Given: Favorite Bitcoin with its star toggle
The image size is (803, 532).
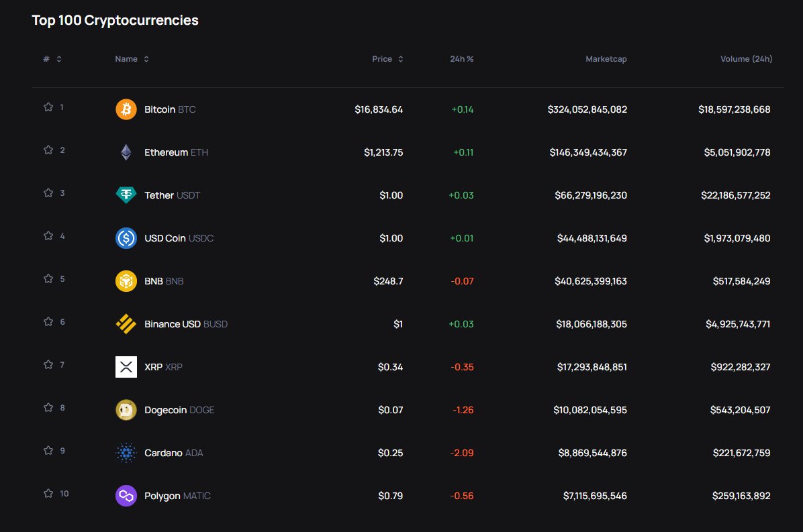Looking at the screenshot, I should (48, 107).
